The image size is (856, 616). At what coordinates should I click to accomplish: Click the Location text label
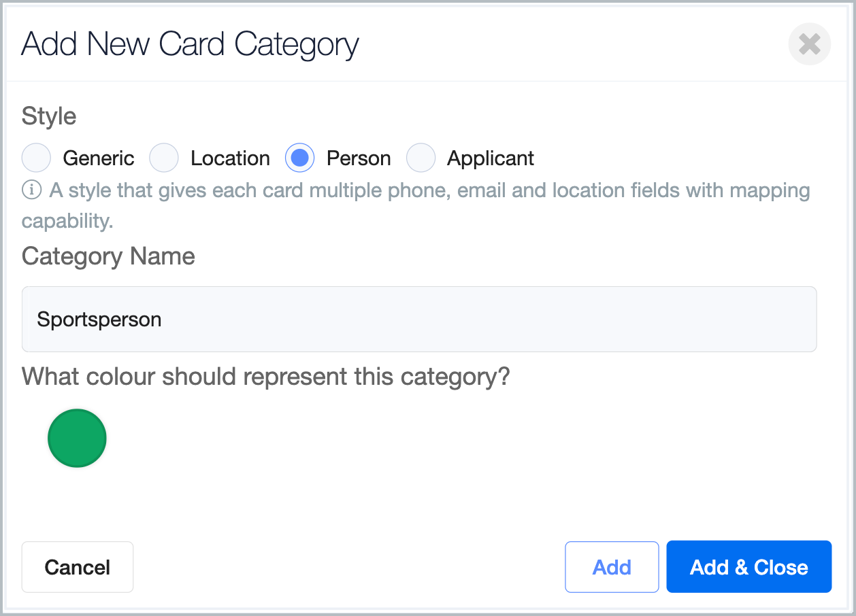pos(230,158)
